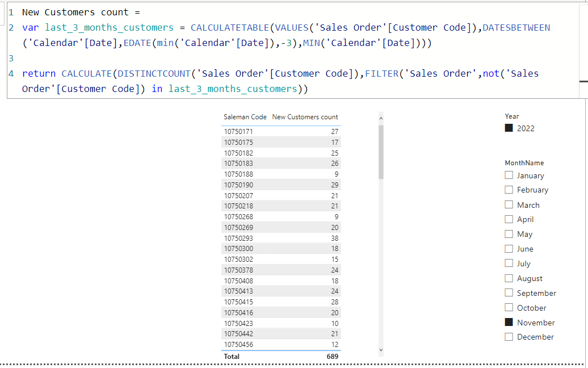Screen dimensions: 588x368
Task: Select salesman row 10750423
Action: 281,323
